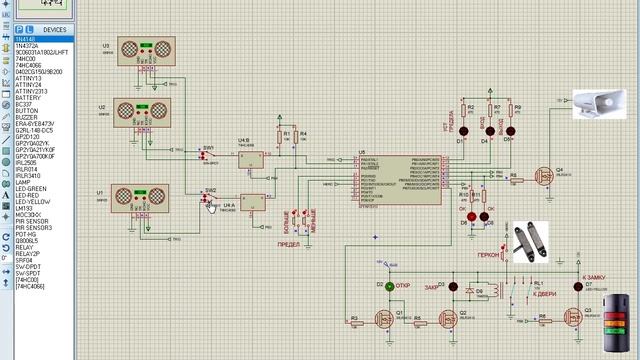Select ATTINY24 in the devices list
The width and height of the screenshot is (640, 360).
44,84
